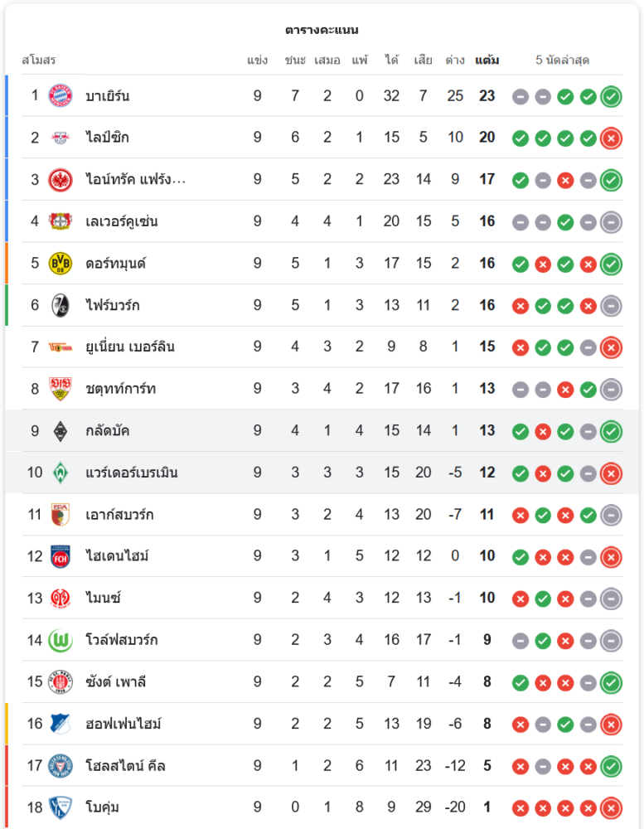
Task: Click the RB Leipzig club logo
Action: pyautogui.click(x=60, y=138)
